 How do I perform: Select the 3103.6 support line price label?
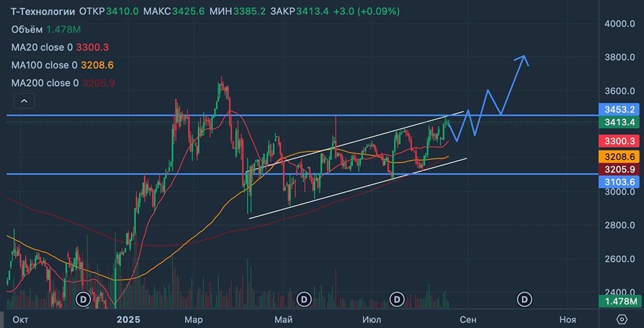click(619, 182)
